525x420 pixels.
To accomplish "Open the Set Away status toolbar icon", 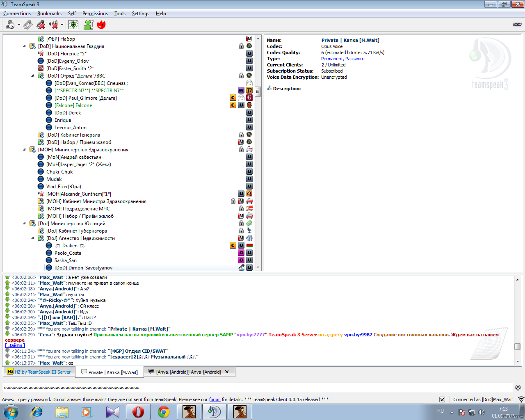I will pyautogui.click(x=10, y=25).
